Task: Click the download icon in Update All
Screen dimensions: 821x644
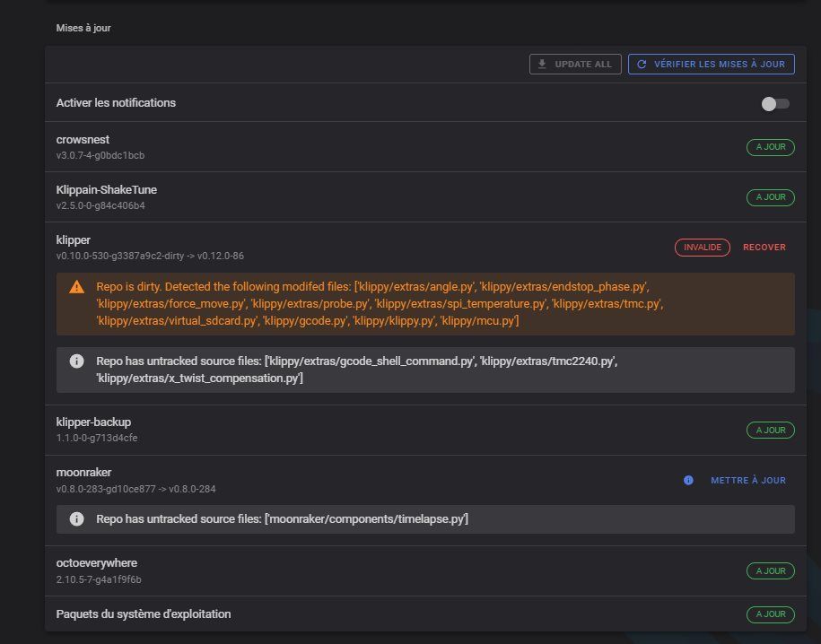Action: 542,65
